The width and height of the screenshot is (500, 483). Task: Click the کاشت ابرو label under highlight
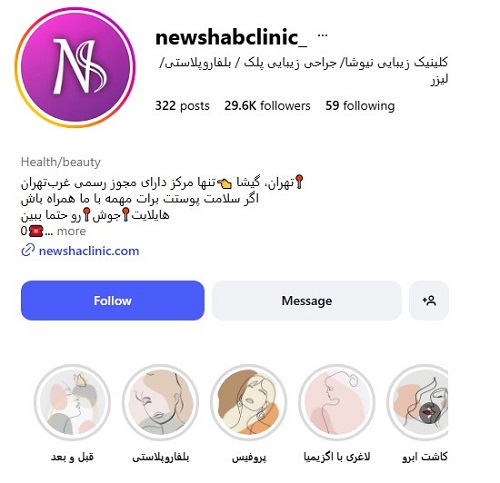pyautogui.click(x=425, y=457)
